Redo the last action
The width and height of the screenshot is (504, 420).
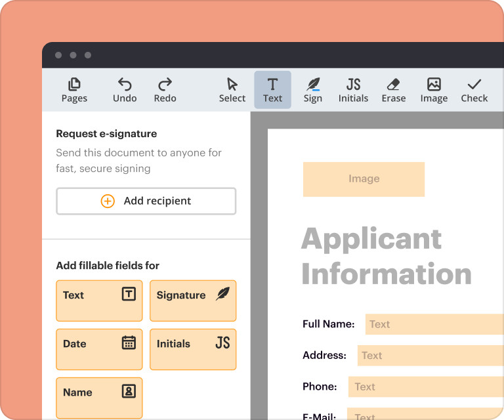coord(165,90)
